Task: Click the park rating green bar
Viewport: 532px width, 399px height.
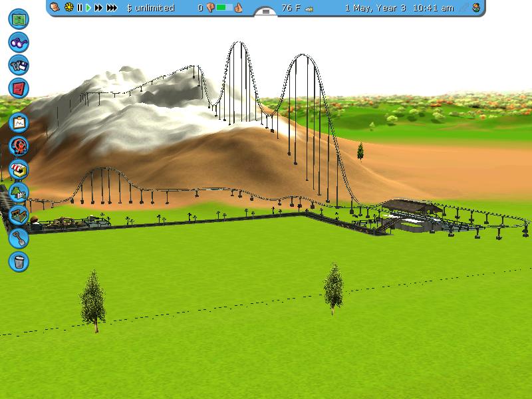Action: (x=225, y=8)
